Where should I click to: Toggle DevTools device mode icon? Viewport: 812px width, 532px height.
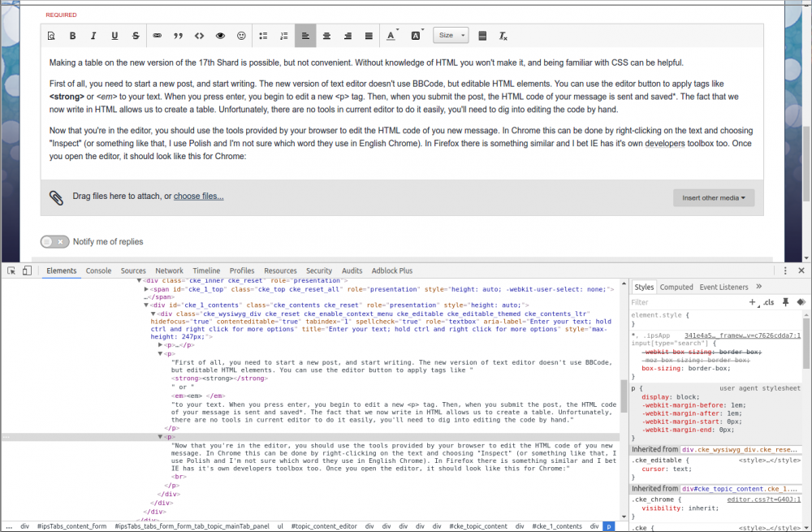point(27,270)
